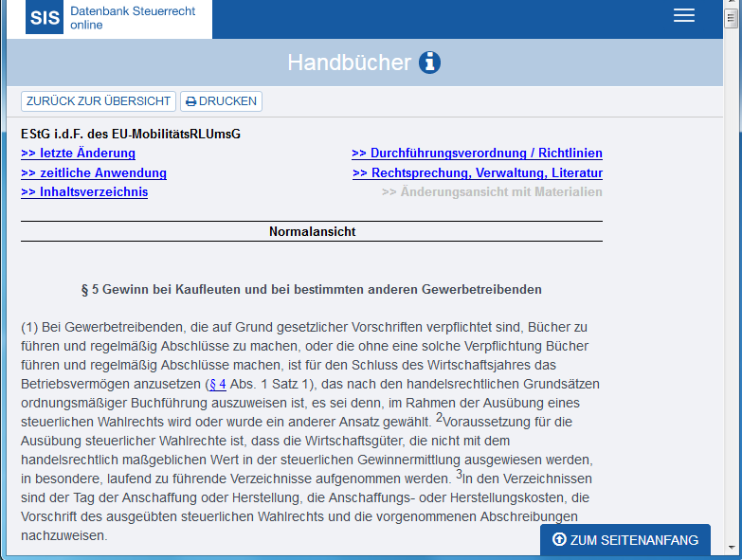The image size is (742, 560).
Task: Open Rechtsprechung, Verwaltung, Literatur link
Action: pyautogui.click(x=478, y=172)
